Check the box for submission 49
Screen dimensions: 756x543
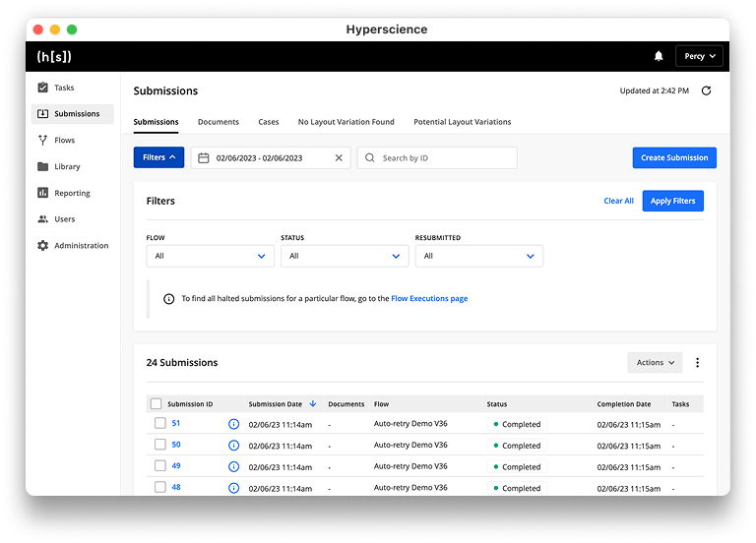tap(160, 465)
